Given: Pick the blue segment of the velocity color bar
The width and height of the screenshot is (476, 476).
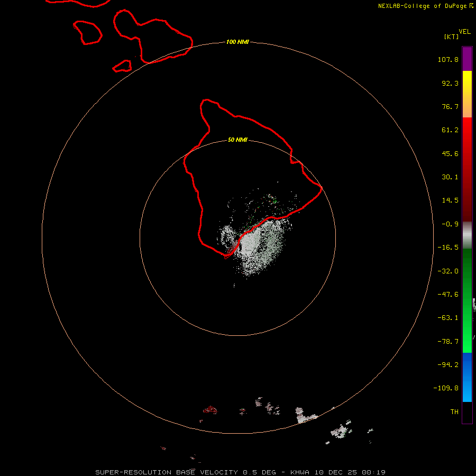Looking at the screenshot, I should pos(467,377).
